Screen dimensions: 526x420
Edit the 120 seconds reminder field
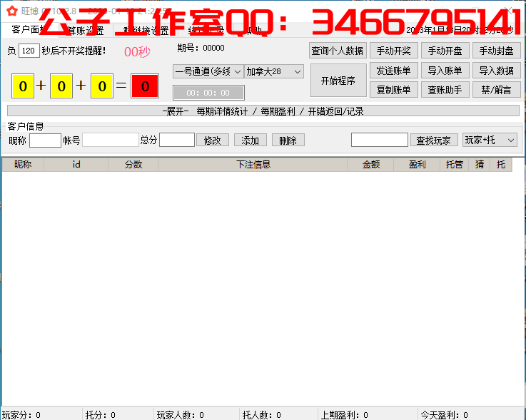coord(29,51)
